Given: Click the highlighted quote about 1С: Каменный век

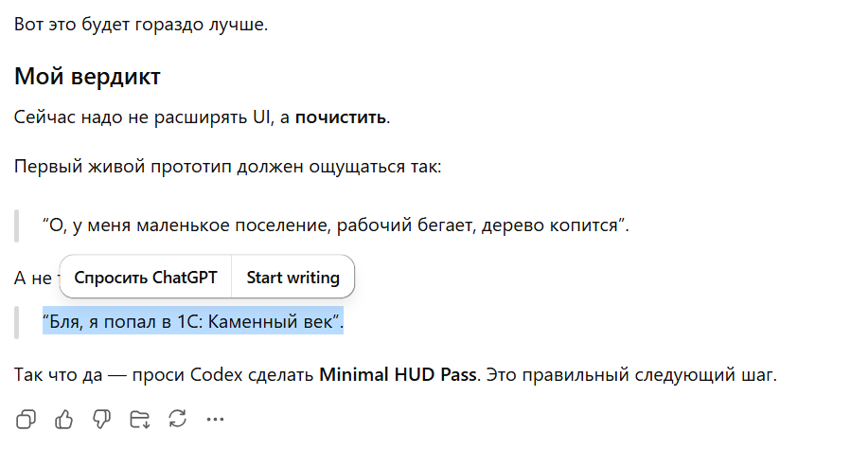Looking at the screenshot, I should click(193, 321).
